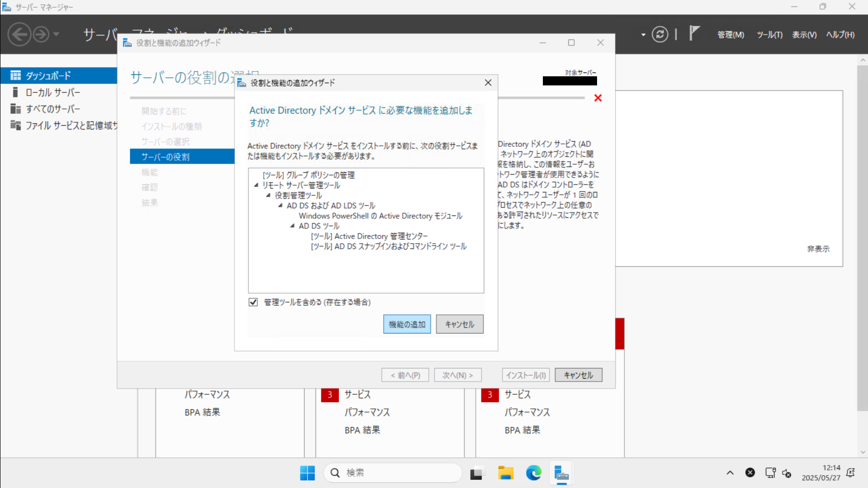Screen dimensions: 868x488
Task: Select インストールの種類 wizard step
Action: point(172,126)
